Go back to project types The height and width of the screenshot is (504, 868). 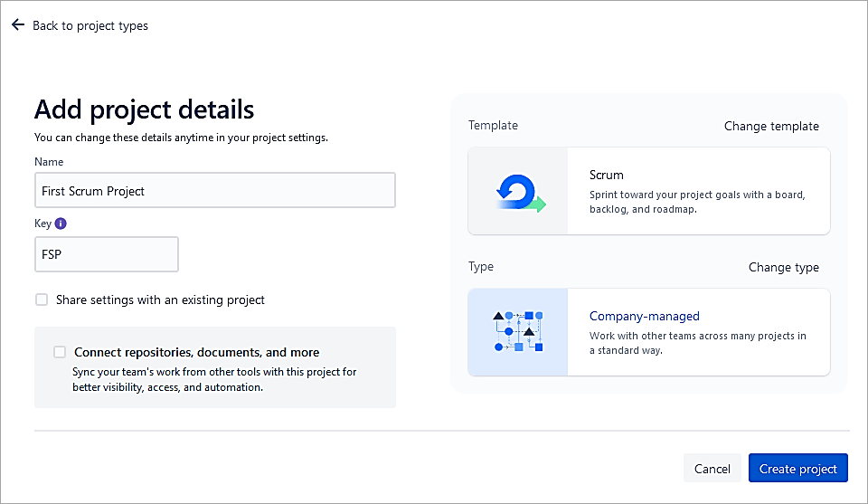(x=90, y=25)
